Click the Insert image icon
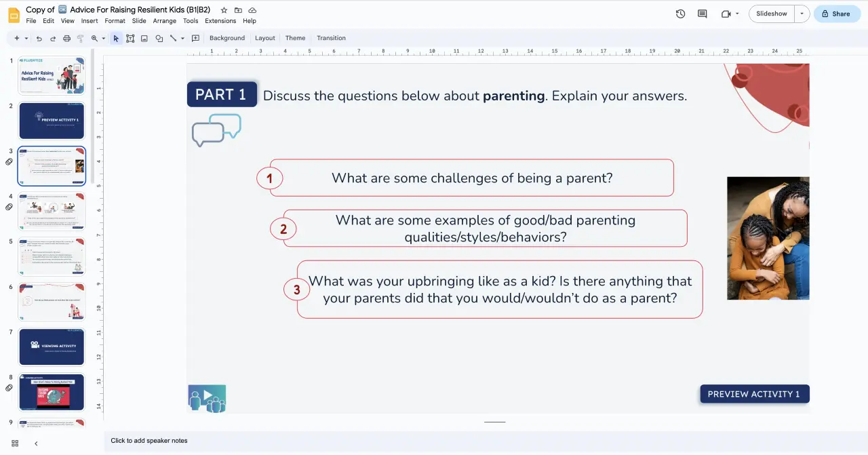The height and width of the screenshot is (455, 868). tap(144, 39)
